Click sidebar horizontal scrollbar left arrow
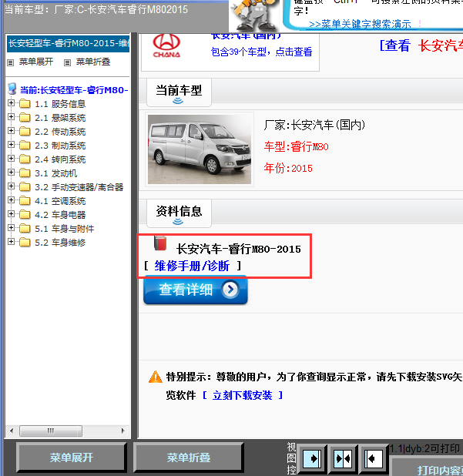Viewport: 463px width, 476px height. [12, 431]
